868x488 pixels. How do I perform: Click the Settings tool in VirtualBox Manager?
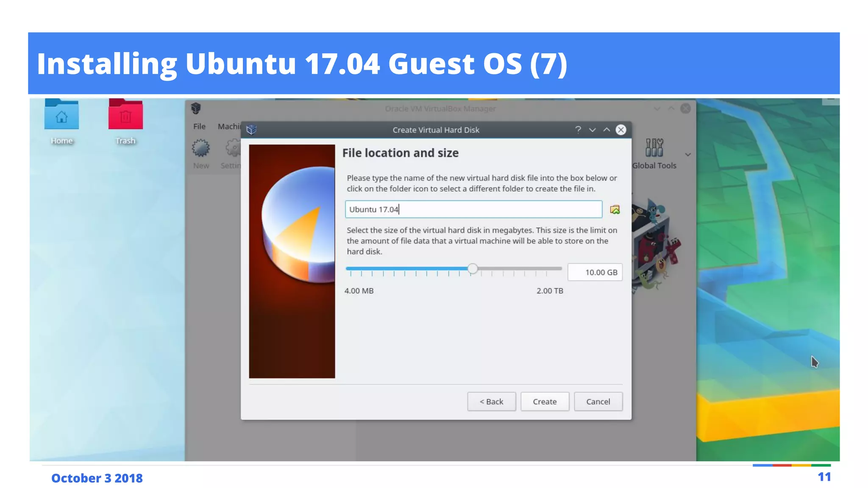(x=231, y=154)
